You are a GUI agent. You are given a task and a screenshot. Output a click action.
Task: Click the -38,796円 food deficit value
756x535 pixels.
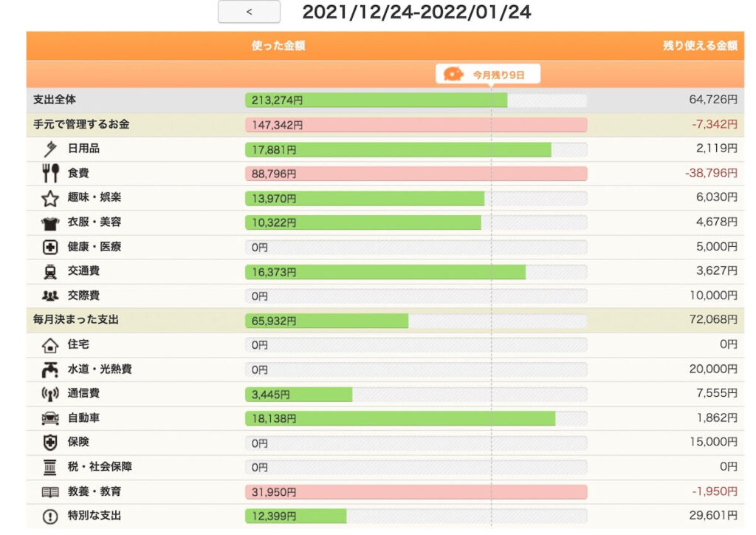coord(711,173)
